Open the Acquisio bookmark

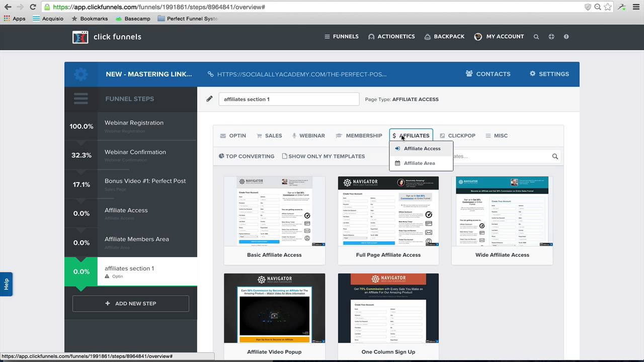[x=48, y=19]
